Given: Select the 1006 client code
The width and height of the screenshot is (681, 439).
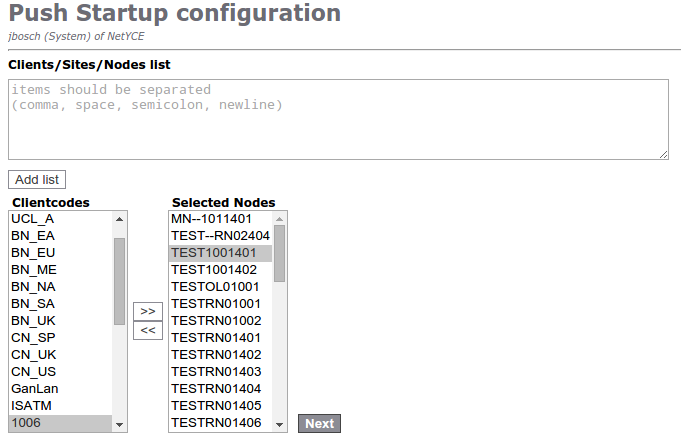Looking at the screenshot, I should pos(26,422).
